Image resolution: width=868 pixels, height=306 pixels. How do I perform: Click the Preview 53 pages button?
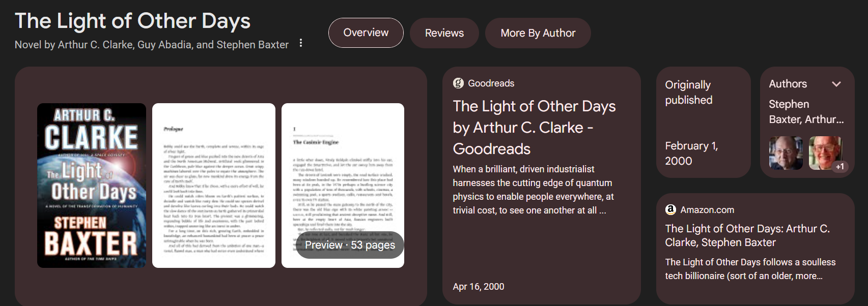(350, 245)
